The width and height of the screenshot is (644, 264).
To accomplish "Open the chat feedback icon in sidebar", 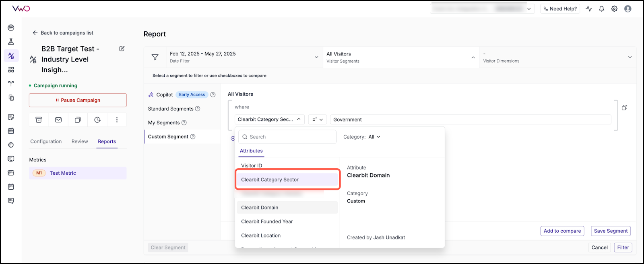I will 11,201.
